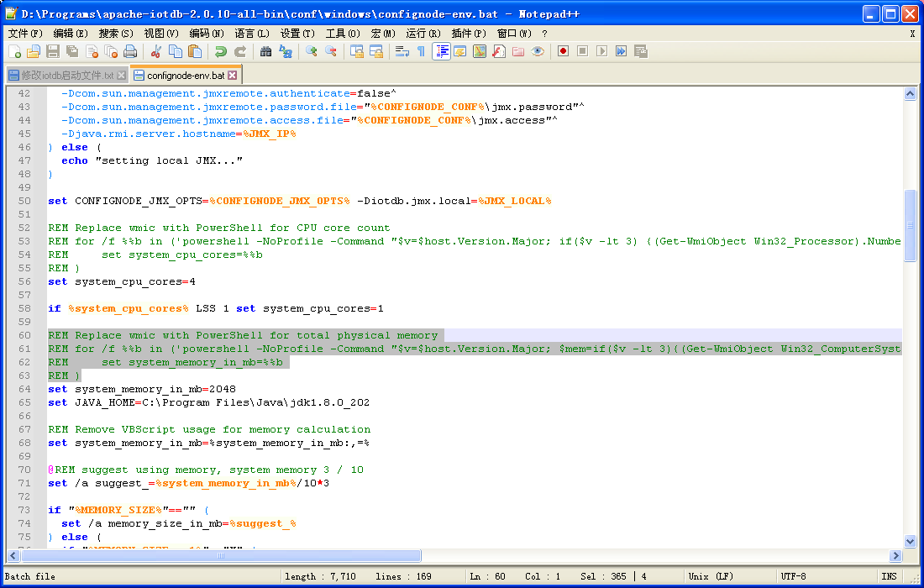Toggle synchronized horizontal scrolling icon
This screenshot has height=588, width=924.
click(x=376, y=52)
